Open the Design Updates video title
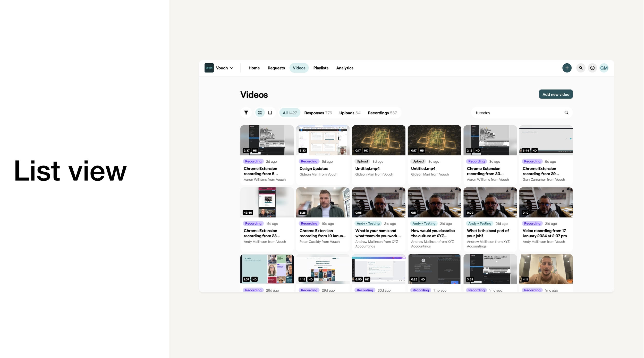644x358 pixels. tap(313, 169)
